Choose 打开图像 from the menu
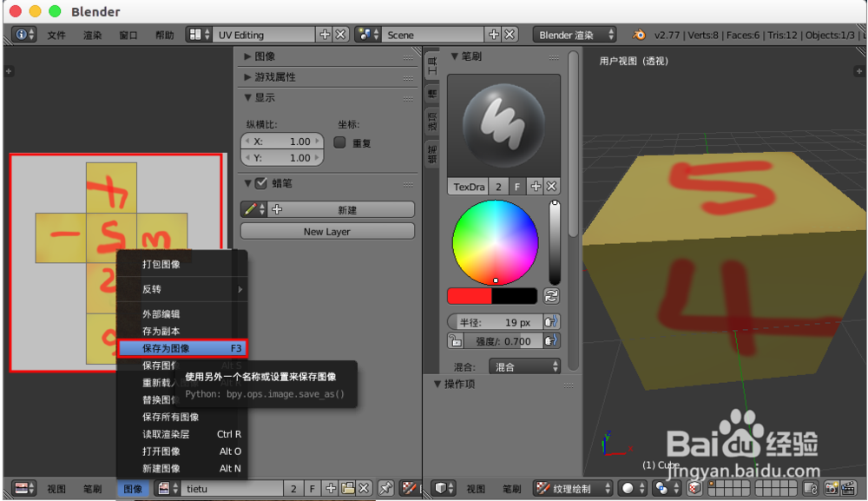868x501 pixels. pos(182,452)
